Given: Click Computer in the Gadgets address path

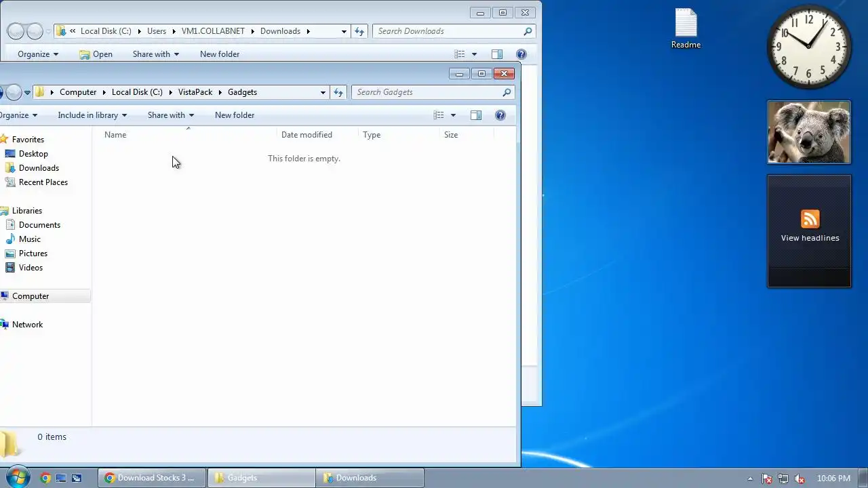Looking at the screenshot, I should point(78,92).
